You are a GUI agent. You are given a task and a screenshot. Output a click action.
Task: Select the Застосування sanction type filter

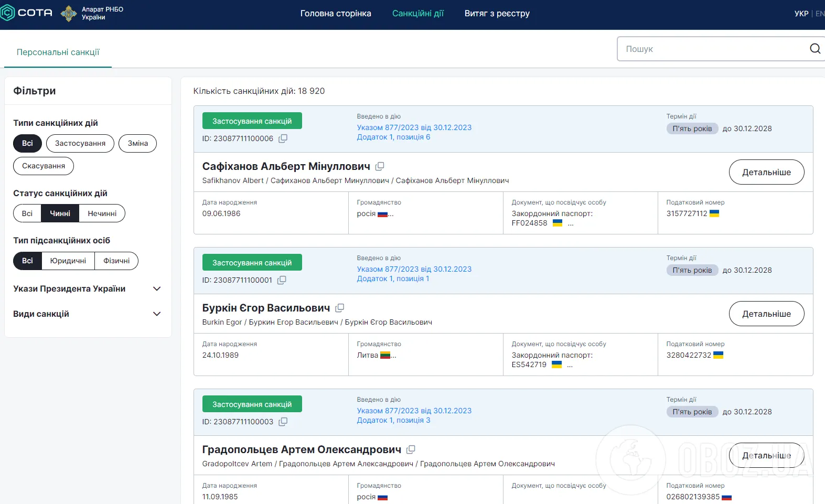tap(80, 143)
